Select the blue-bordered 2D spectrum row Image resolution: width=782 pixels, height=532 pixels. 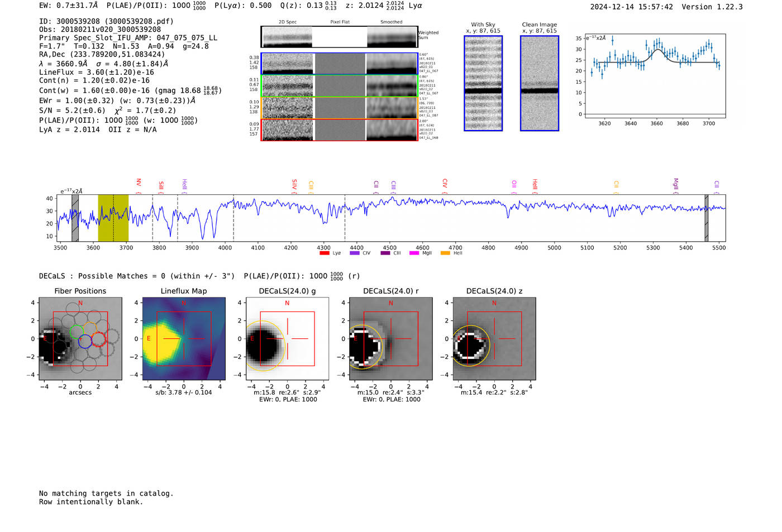[340, 64]
